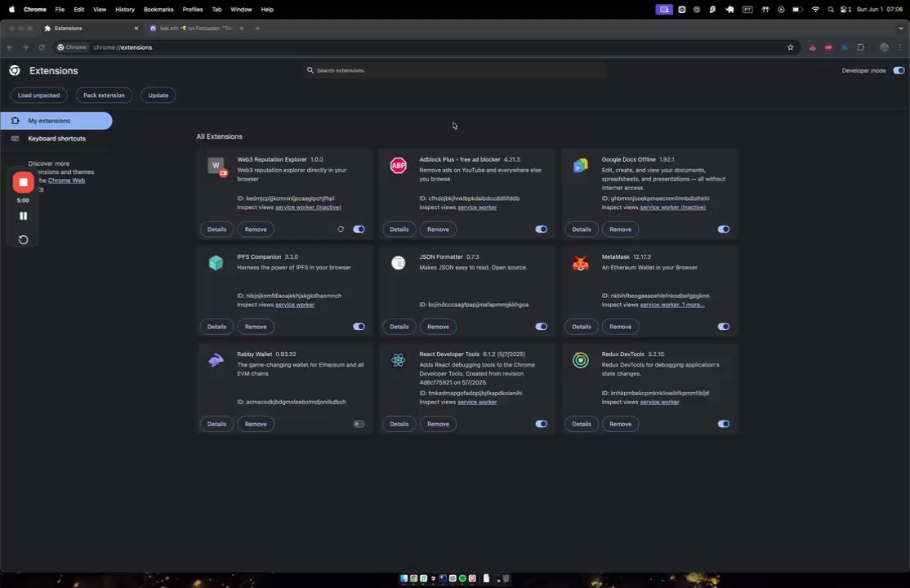Image resolution: width=910 pixels, height=588 pixels.
Task: Inspect Web3 Reputation Explorer service worker (Inactive)
Action: pyautogui.click(x=308, y=207)
